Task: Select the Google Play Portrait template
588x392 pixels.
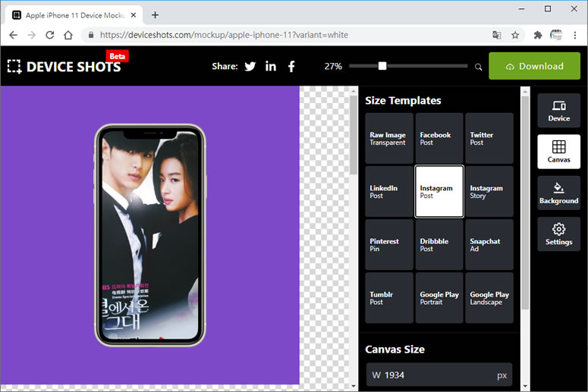Action: click(x=439, y=298)
